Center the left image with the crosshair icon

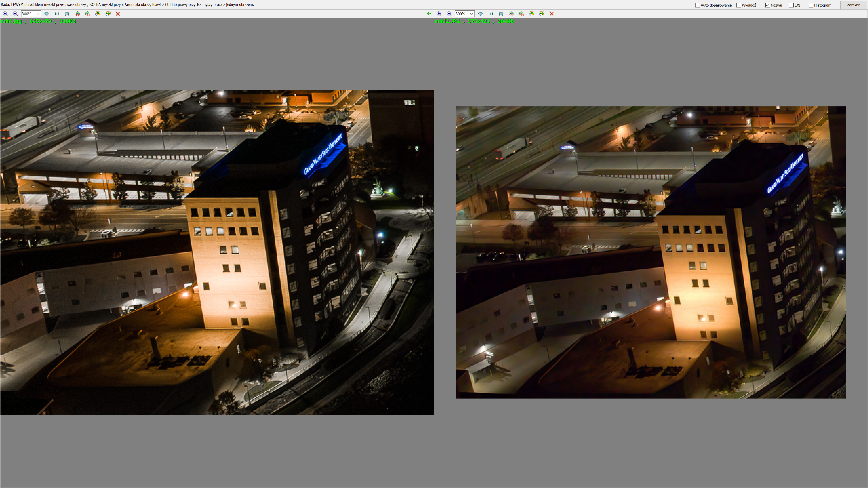point(47,14)
